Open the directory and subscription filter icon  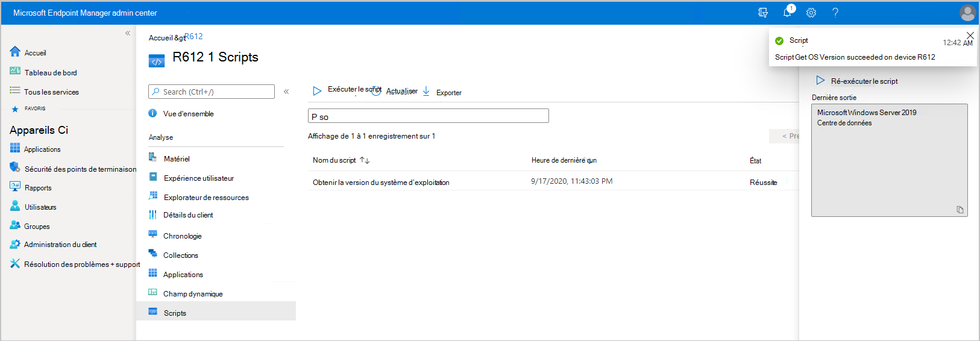[763, 13]
